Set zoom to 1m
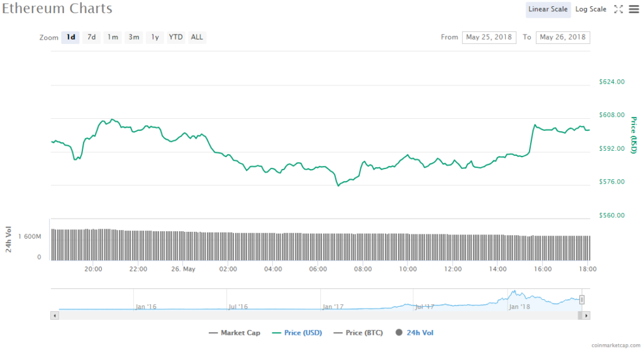Viewport: 644px width, 350px height. click(113, 37)
